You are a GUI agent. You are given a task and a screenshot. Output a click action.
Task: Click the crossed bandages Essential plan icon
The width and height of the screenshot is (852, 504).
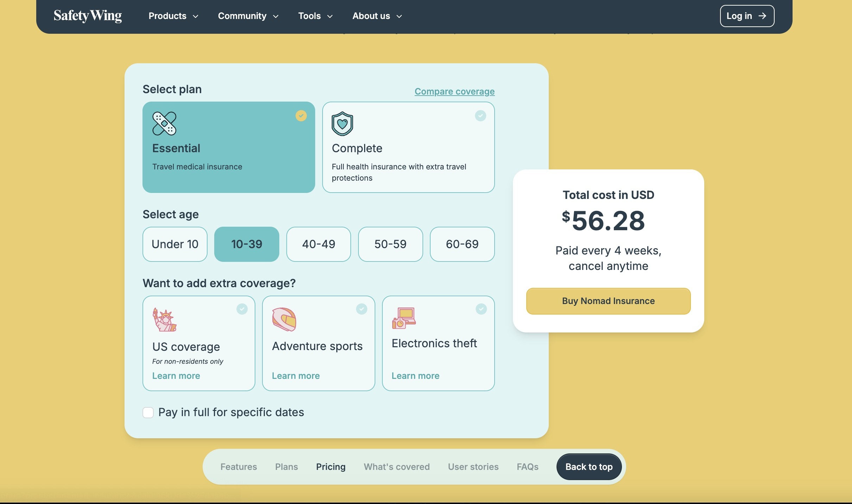pos(164,123)
